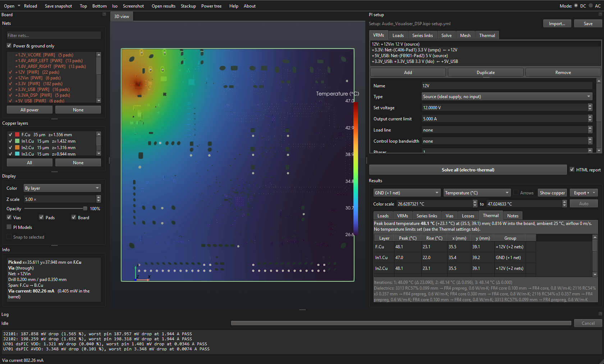604x364 pixels.
Task: Open the VRM Type dropdown
Action: point(507,97)
